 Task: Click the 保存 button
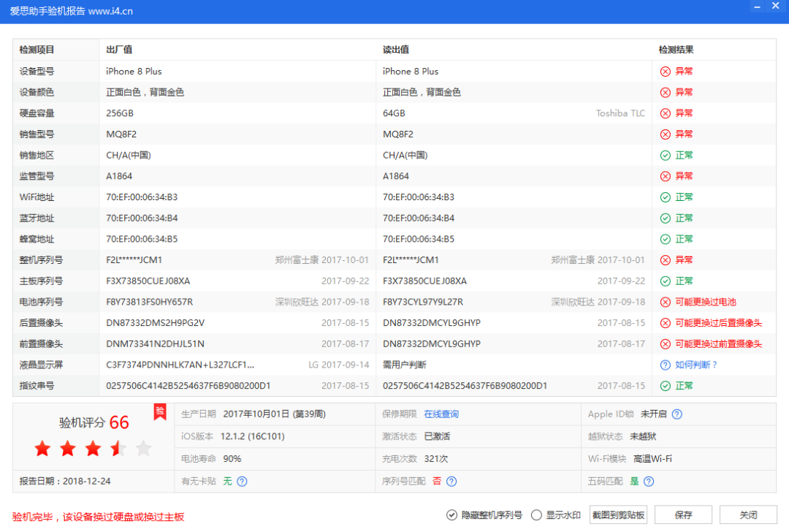point(683,515)
